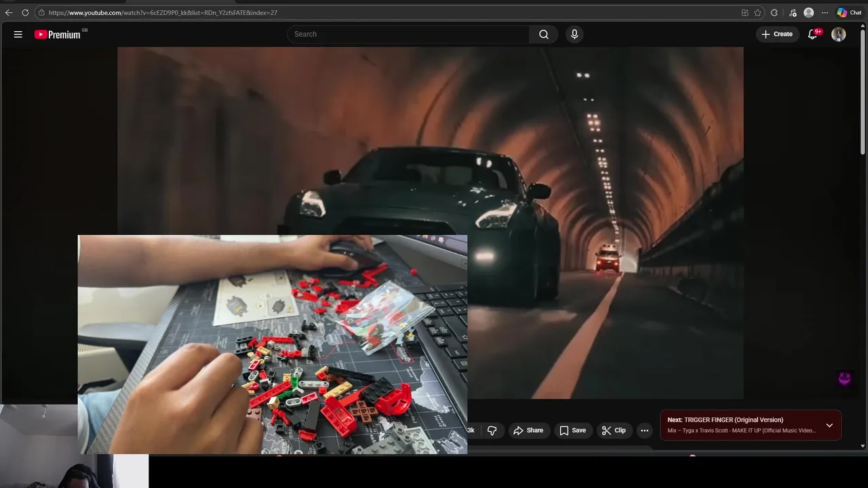Expand the Next playlist panel chevron
The width and height of the screenshot is (868, 488).
click(829, 425)
